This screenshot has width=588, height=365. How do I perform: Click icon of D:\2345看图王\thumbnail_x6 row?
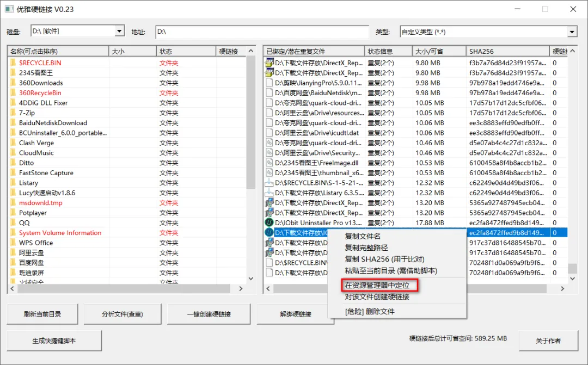click(269, 173)
